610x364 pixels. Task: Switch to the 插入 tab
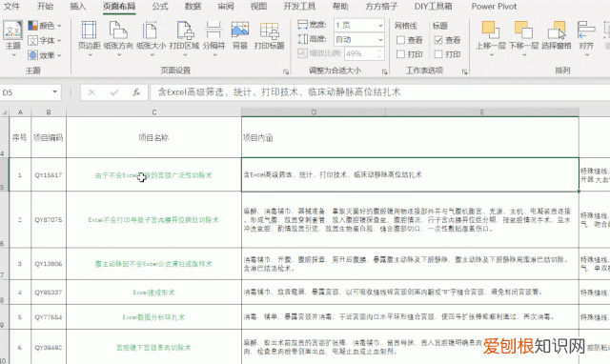(78, 7)
